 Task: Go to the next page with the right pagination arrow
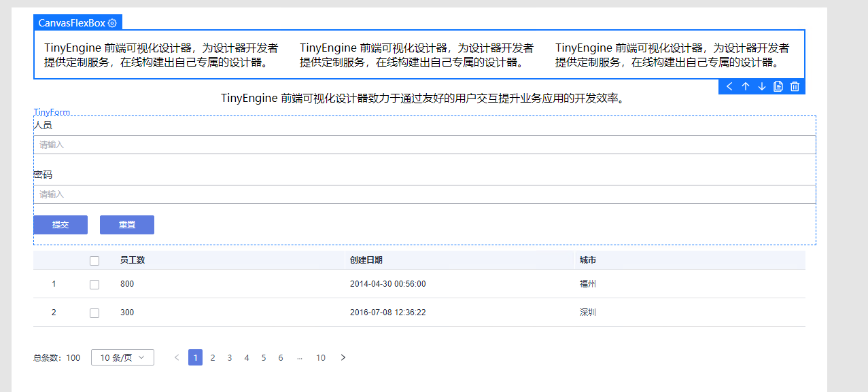point(343,357)
